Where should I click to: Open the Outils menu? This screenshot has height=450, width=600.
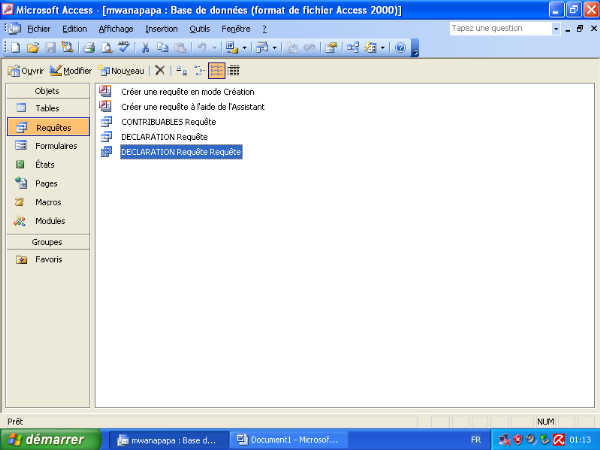click(x=200, y=29)
